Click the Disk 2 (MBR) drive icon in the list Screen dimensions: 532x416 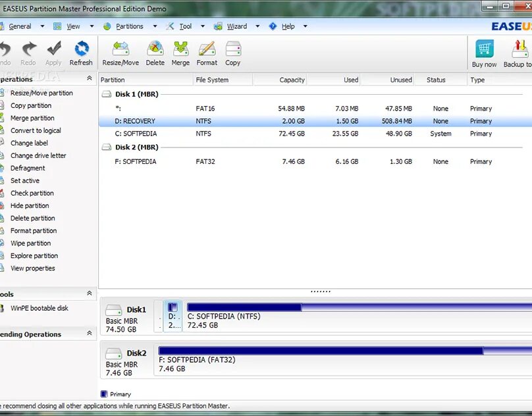point(107,147)
